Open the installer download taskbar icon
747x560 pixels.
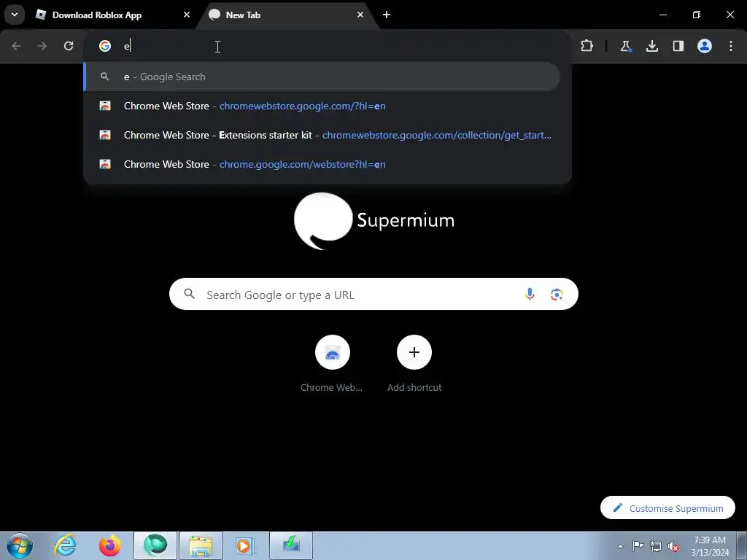[291, 545]
